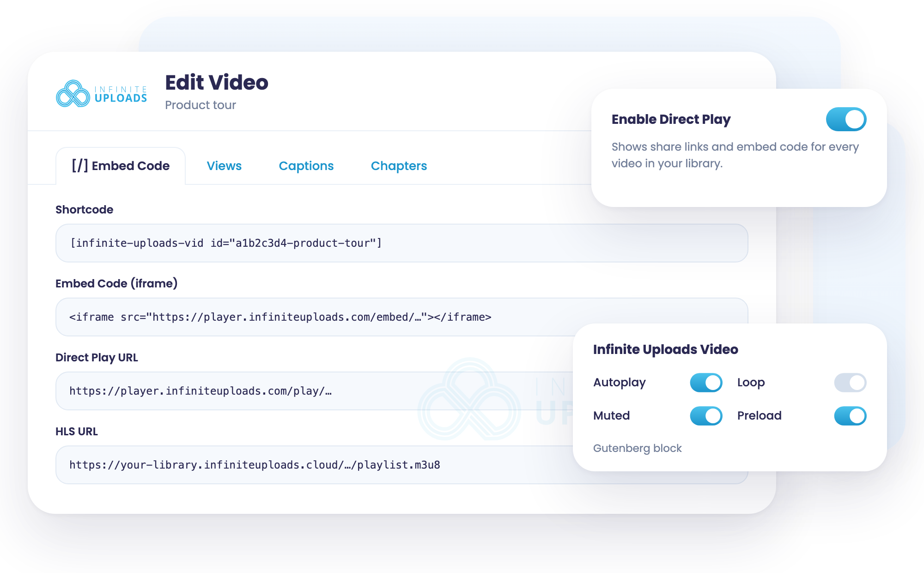The image size is (924, 573).
Task: Click the iframe Embed Code field
Action: (x=401, y=317)
